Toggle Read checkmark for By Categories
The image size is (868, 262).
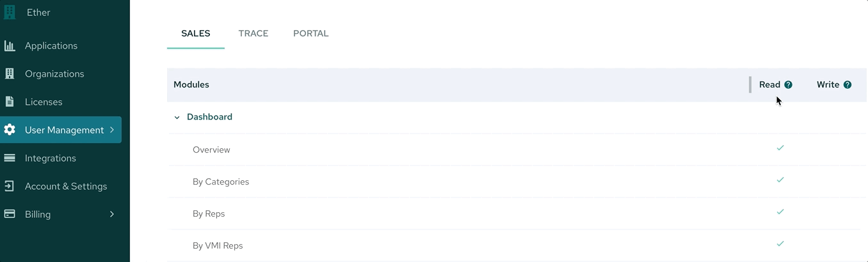pos(780,180)
